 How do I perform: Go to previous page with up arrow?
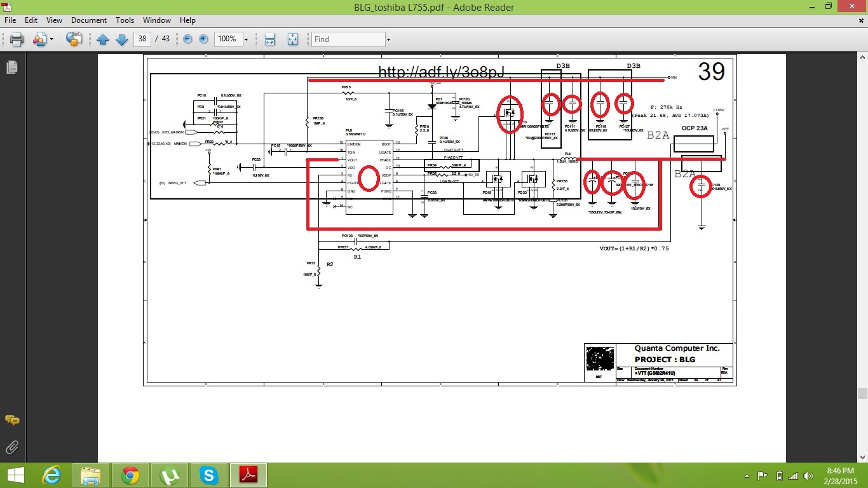(103, 39)
